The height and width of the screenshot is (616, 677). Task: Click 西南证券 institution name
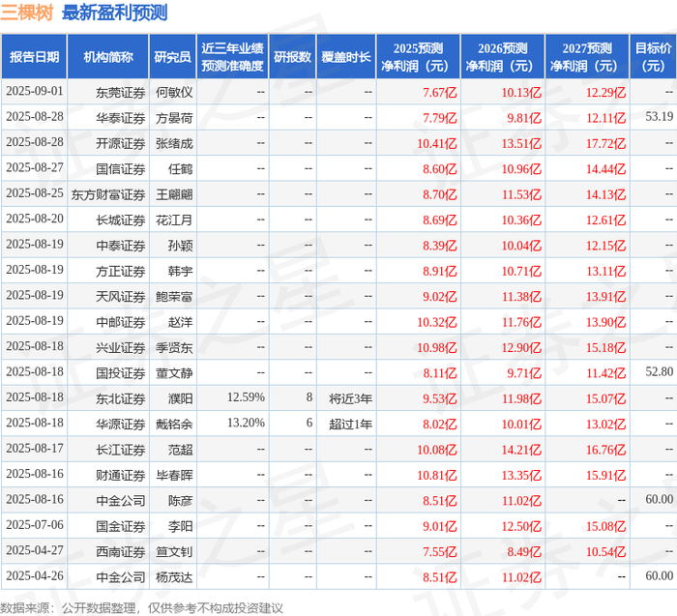point(121,551)
